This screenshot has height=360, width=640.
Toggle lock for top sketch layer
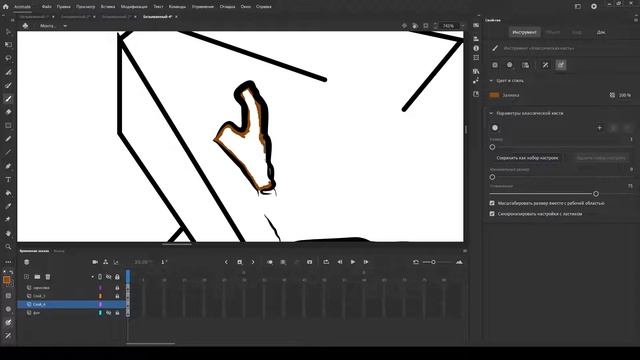117,288
